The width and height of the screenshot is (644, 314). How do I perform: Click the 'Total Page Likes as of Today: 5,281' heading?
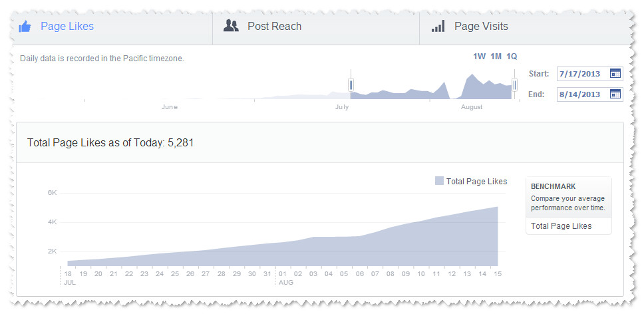(x=110, y=143)
